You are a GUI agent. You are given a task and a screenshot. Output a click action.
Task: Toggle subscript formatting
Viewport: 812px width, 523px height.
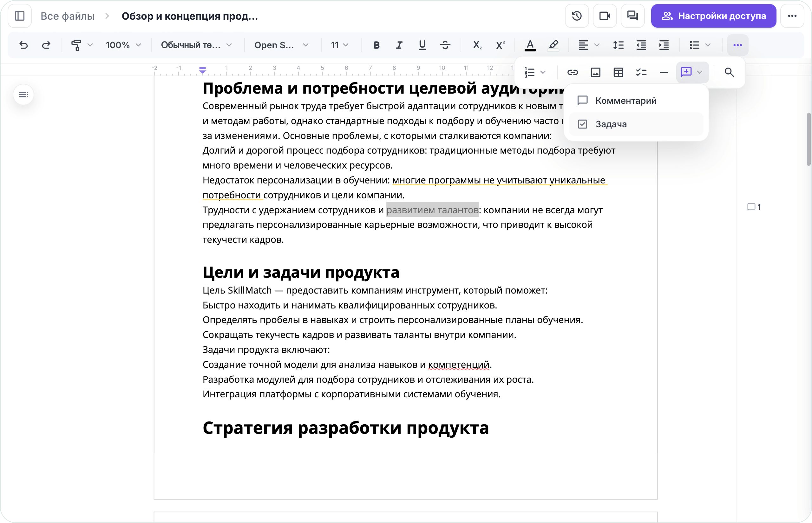click(x=477, y=45)
